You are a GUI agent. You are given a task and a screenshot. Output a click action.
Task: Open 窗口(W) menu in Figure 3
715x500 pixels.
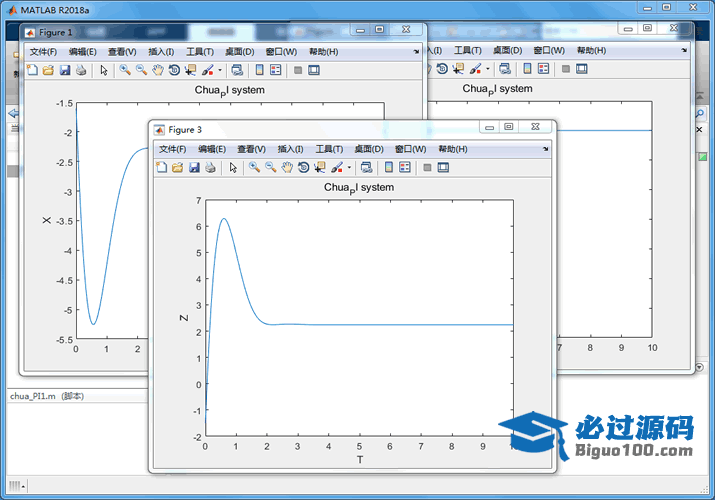point(410,149)
